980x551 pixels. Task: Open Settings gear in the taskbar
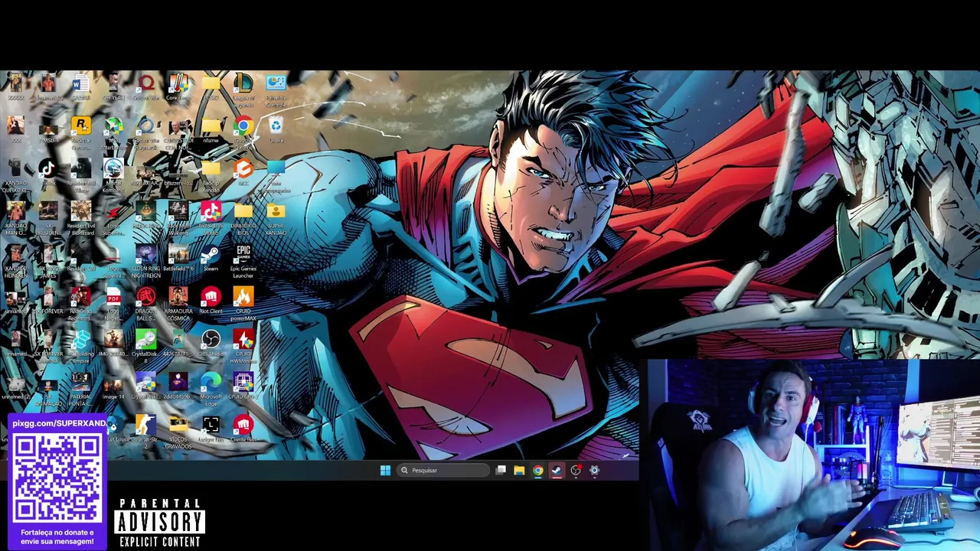point(594,470)
